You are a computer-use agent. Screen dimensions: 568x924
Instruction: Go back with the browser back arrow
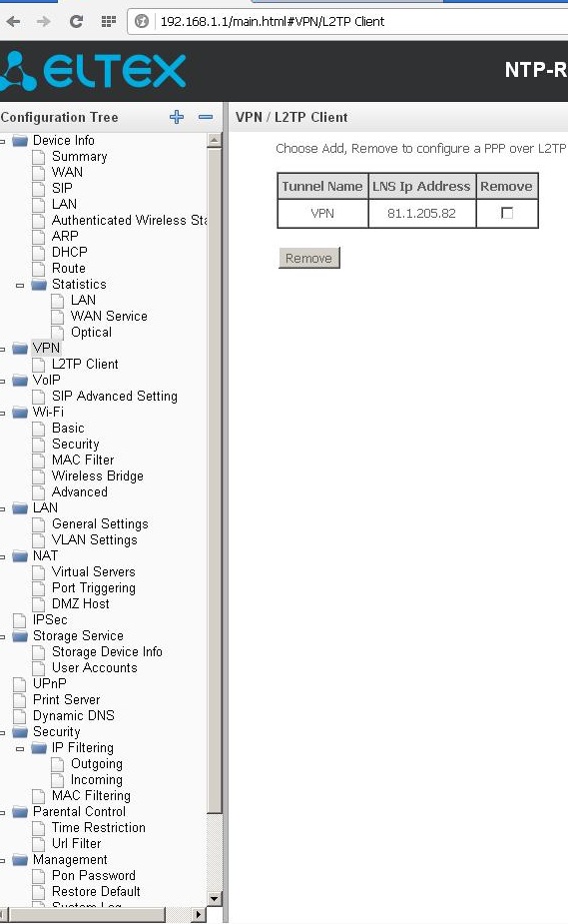(x=13, y=22)
